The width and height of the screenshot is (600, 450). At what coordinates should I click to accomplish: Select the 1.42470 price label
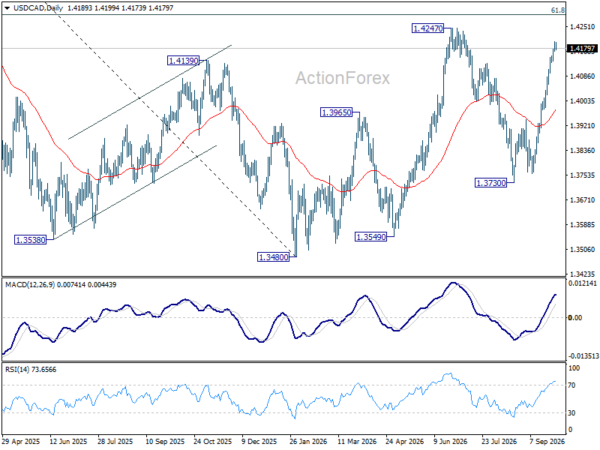pos(428,28)
